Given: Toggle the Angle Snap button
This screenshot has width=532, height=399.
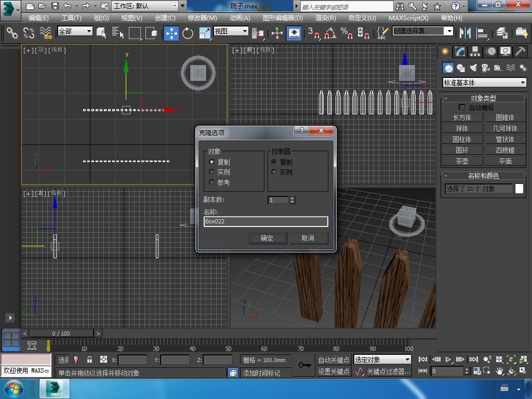Looking at the screenshot, I should (x=330, y=33).
